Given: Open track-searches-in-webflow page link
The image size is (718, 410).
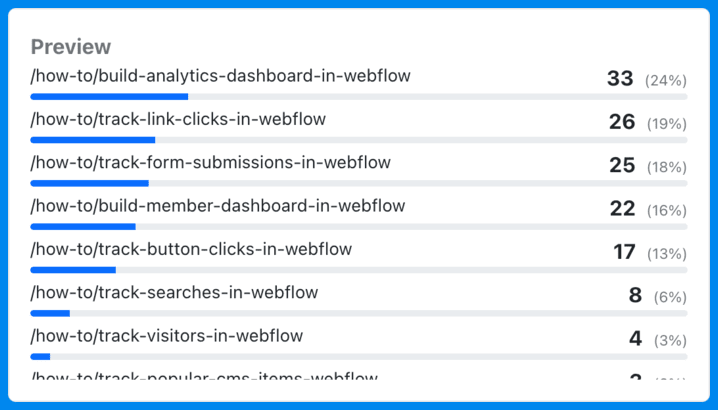Looking at the screenshot, I should (x=174, y=293).
